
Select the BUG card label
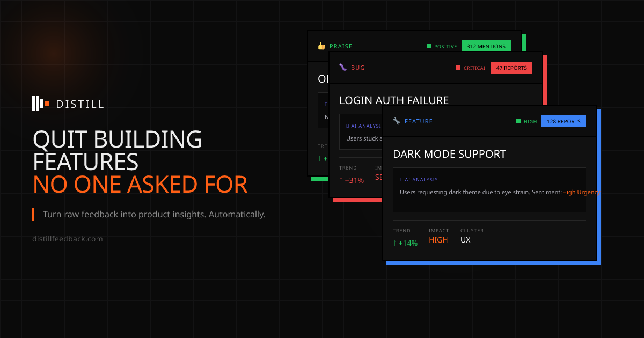358,68
